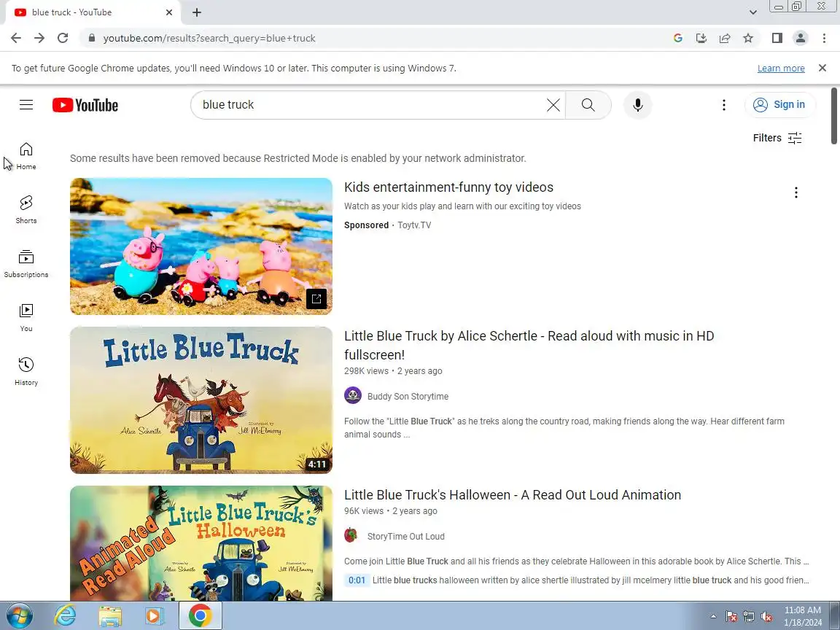Open the YouTube hamburger guide menu
The height and width of the screenshot is (630, 840).
click(x=26, y=104)
